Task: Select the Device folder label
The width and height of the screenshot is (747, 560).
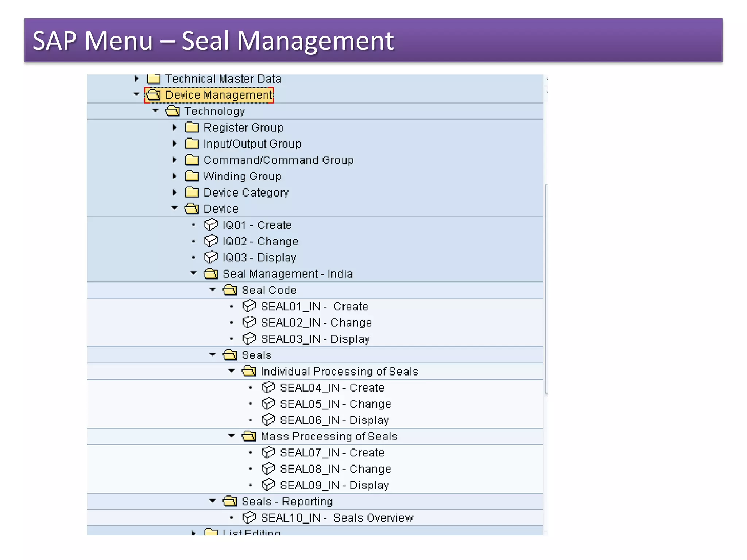Action: point(221,209)
